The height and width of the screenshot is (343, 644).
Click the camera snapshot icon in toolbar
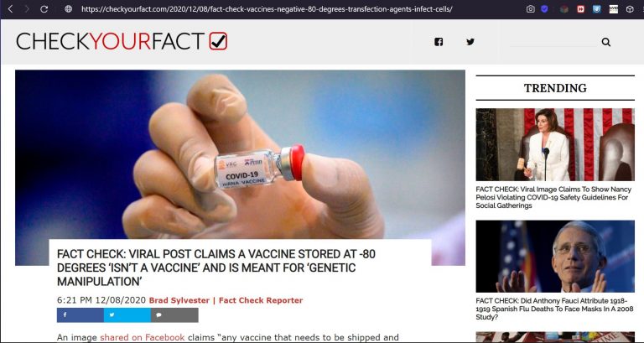(x=531, y=8)
